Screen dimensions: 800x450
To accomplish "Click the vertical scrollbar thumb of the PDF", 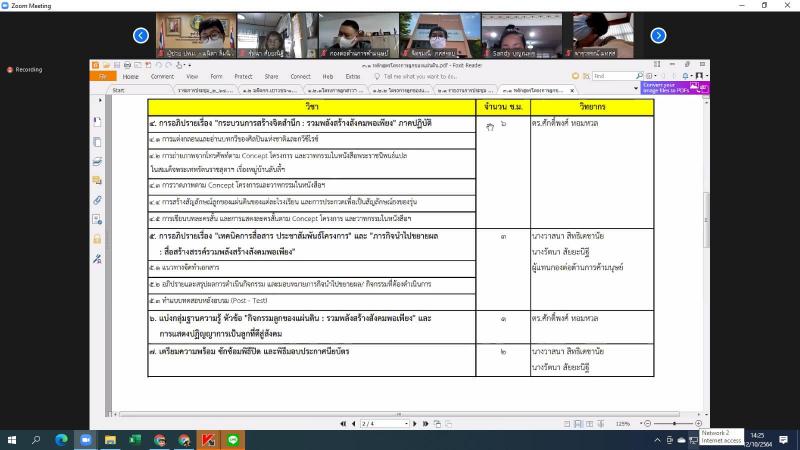I will pos(706,220).
